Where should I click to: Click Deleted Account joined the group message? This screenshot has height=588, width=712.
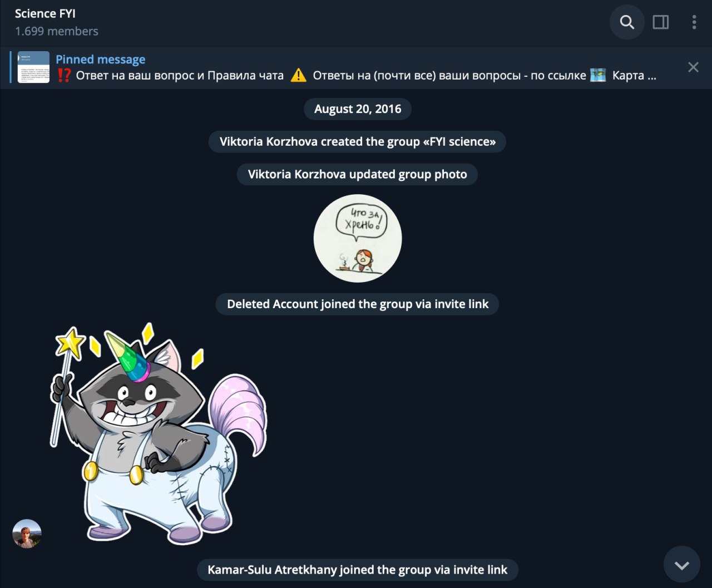(357, 304)
